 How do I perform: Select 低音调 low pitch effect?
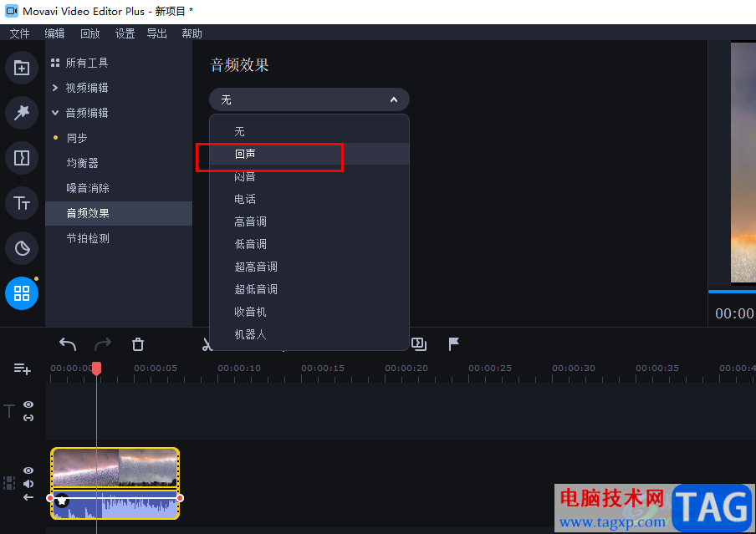(x=309, y=244)
